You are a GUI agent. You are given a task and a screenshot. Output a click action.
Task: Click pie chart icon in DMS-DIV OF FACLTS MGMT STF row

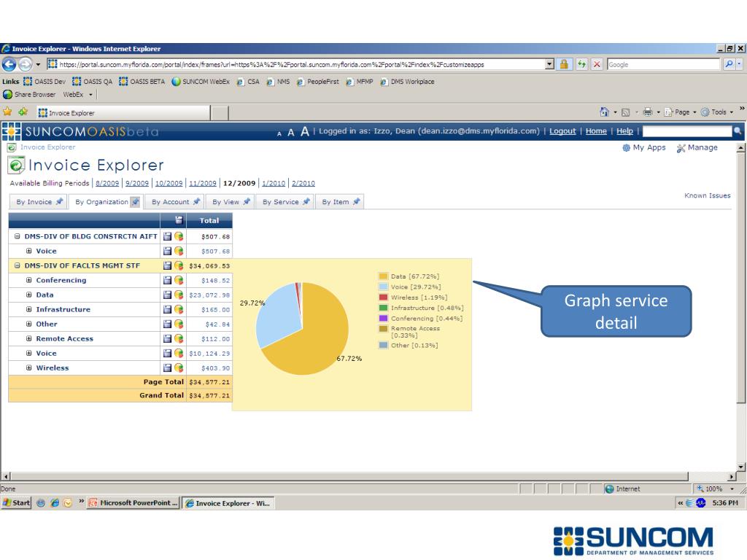[179, 265]
